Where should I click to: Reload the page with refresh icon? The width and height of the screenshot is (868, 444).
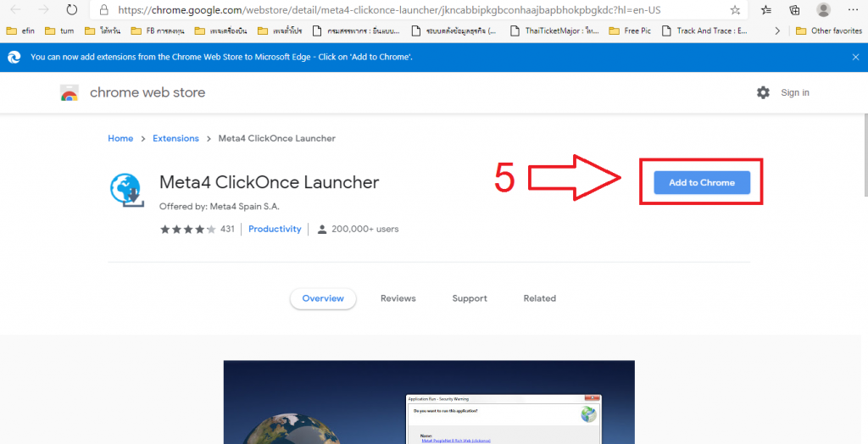pos(71,9)
